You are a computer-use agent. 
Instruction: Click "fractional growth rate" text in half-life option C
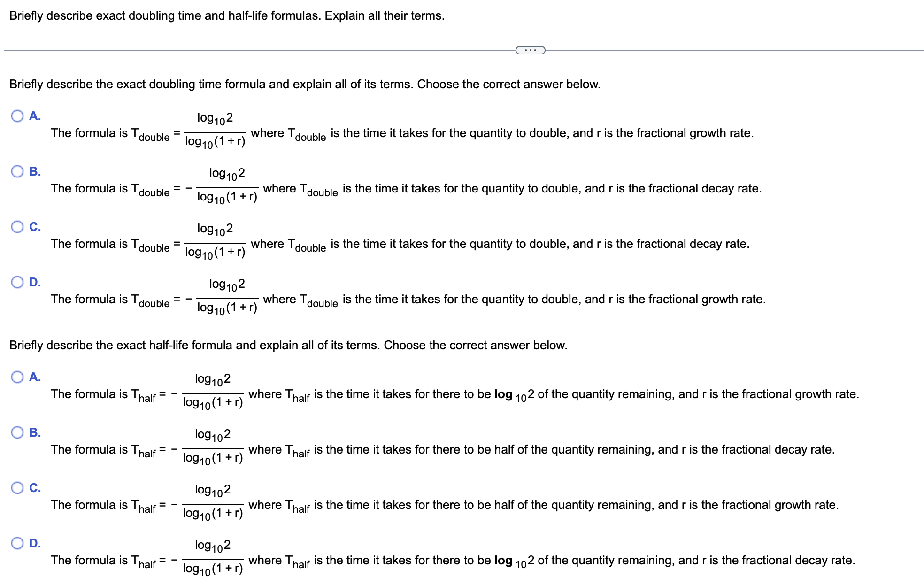pos(779,505)
